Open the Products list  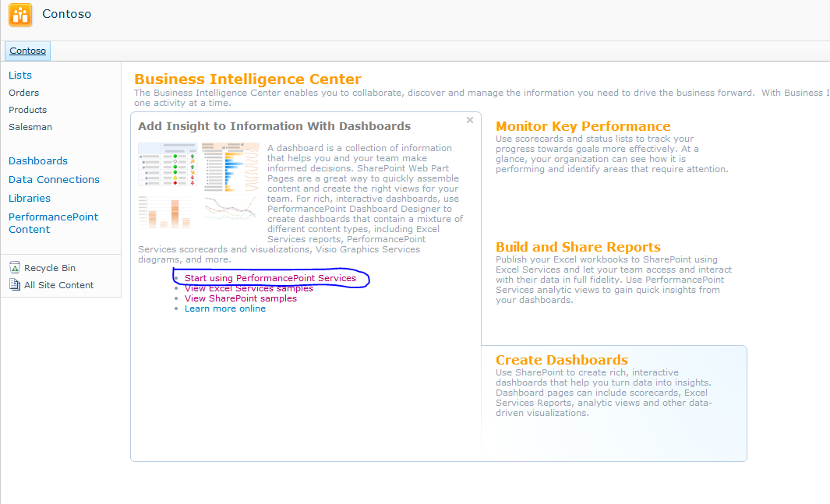27,110
